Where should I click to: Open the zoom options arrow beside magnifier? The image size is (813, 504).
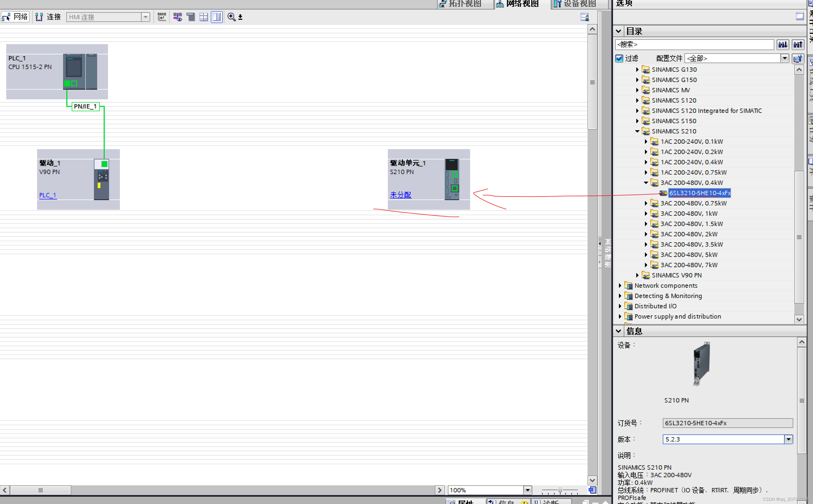tap(240, 17)
